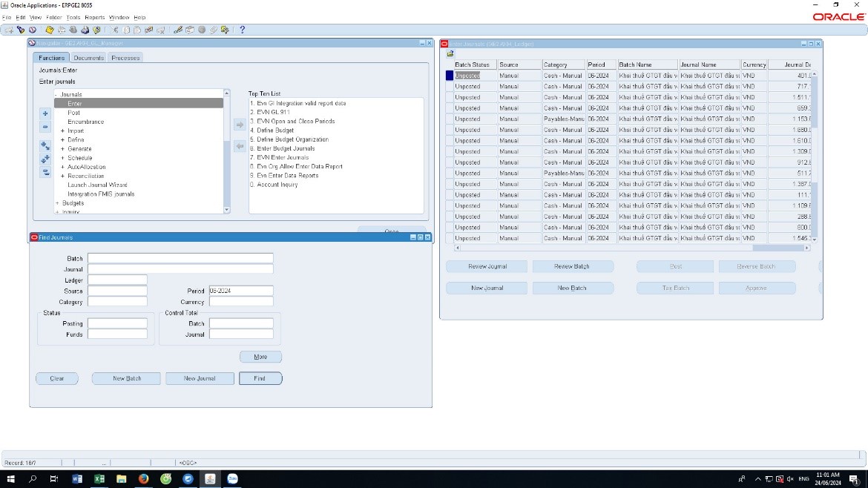Viewport: 868px width, 488px height.
Task: Collapse the Journals node in the tree
Action: tap(56, 95)
